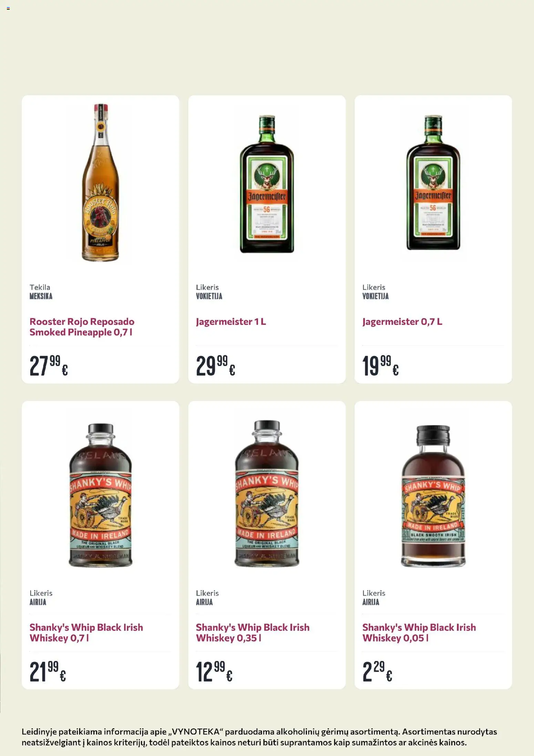This screenshot has width=534, height=756.
Task: Open the Rooster Rojo tequila bottle image
Action: pyautogui.click(x=100, y=182)
